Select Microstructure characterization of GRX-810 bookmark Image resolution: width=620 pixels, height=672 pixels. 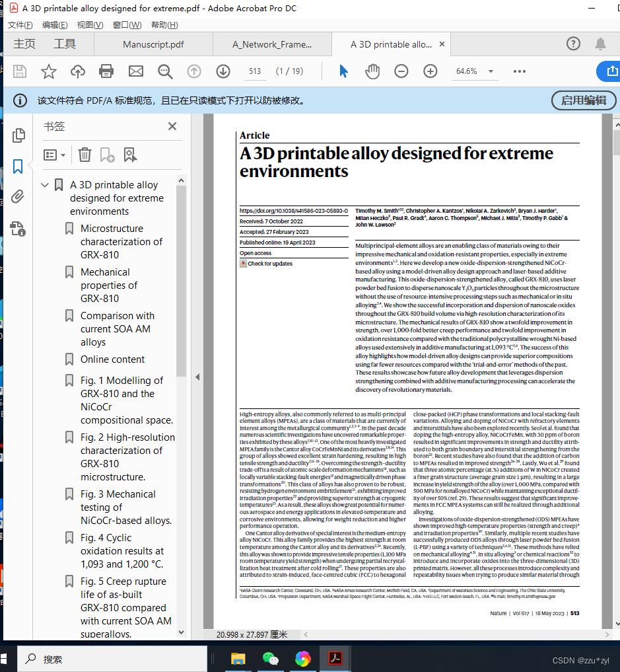tap(121, 242)
